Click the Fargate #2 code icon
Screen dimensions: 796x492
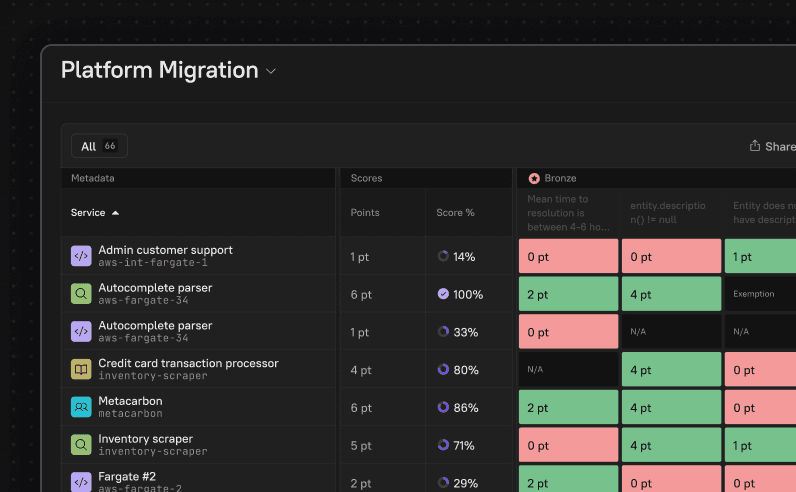[x=81, y=482]
